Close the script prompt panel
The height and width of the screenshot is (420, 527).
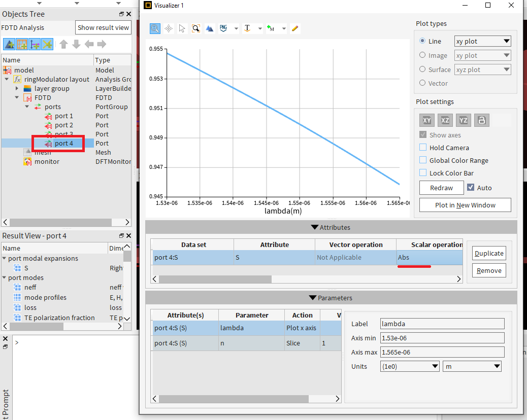(6, 338)
